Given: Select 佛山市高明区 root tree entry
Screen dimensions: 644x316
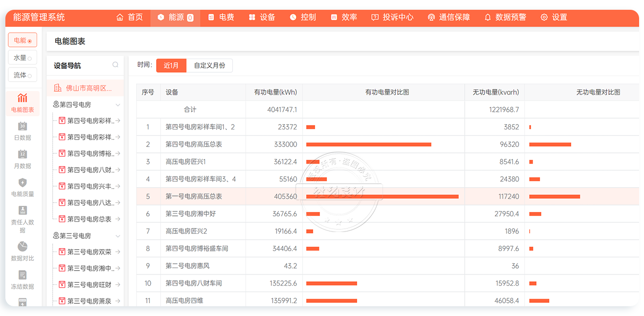Looking at the screenshot, I should (85, 88).
